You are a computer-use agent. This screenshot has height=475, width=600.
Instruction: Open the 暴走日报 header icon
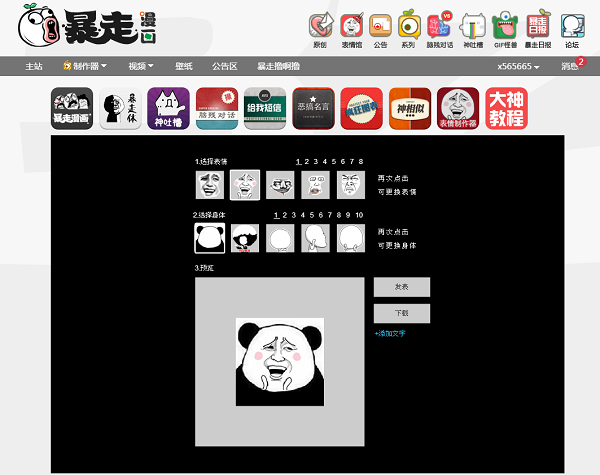click(x=538, y=31)
